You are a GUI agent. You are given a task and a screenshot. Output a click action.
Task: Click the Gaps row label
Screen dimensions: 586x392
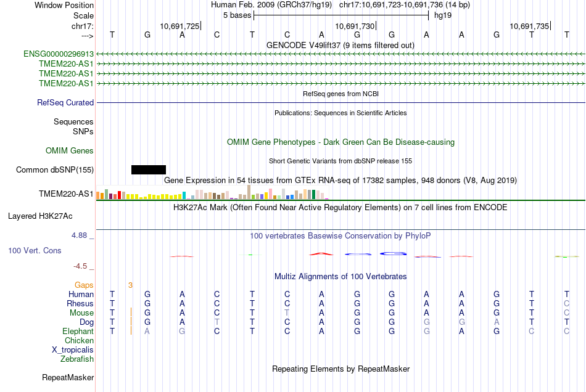[x=84, y=285]
